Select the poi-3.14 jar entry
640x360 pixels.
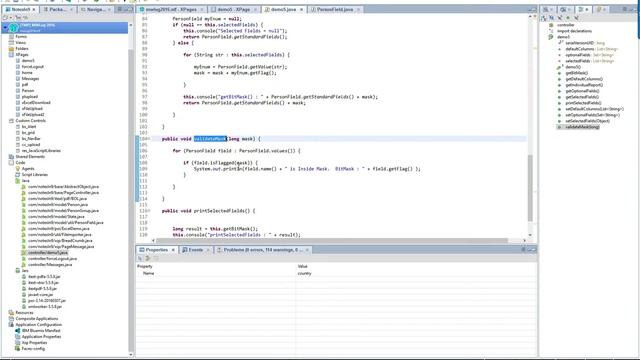tap(47, 300)
